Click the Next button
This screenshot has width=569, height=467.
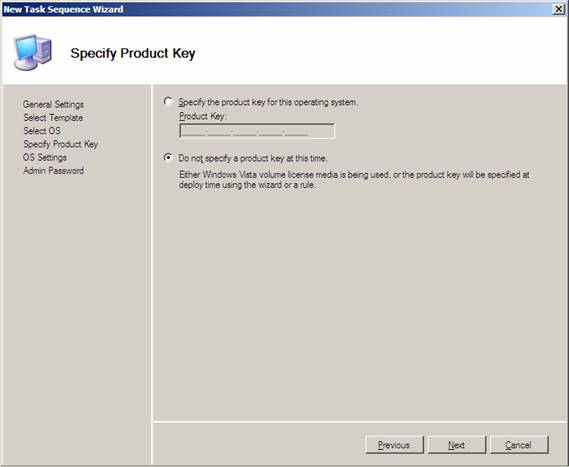(x=457, y=445)
